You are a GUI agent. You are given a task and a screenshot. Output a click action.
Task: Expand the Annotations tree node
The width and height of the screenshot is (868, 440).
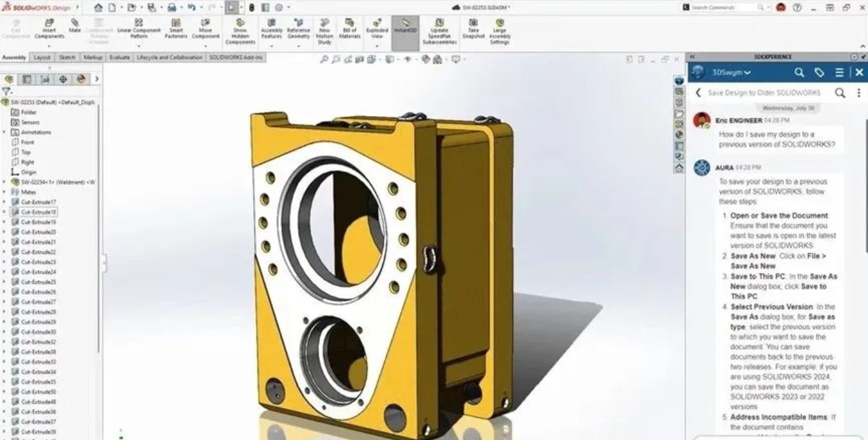(x=5, y=132)
